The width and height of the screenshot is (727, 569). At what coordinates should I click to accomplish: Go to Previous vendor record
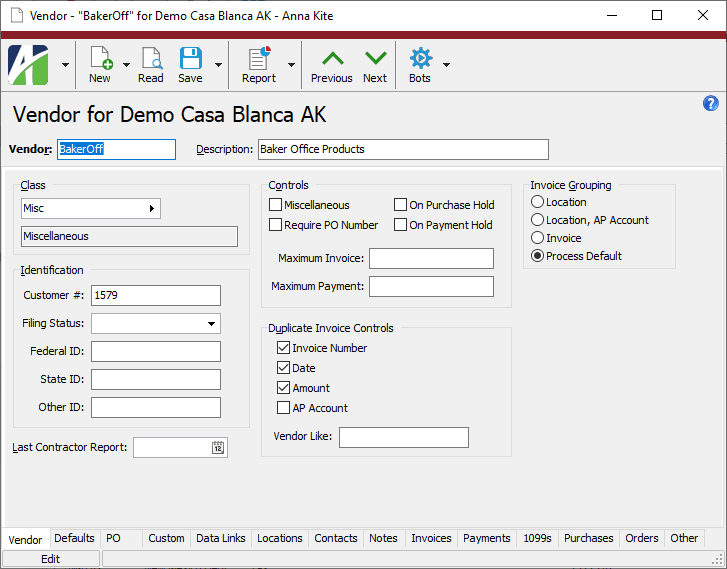pos(331,59)
